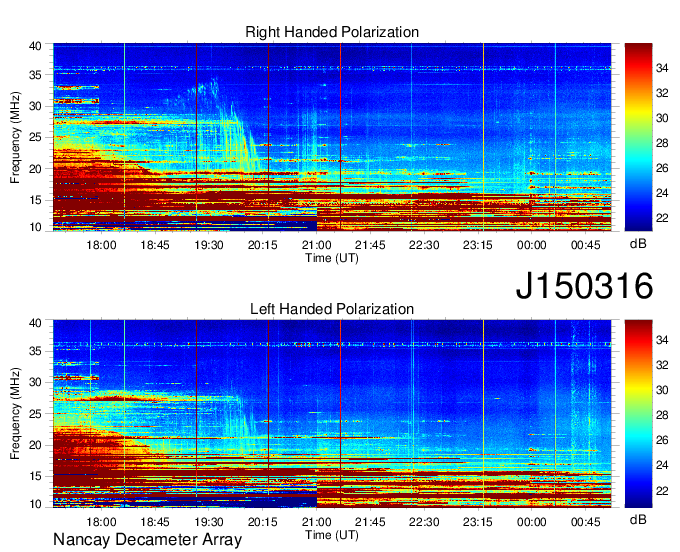Click the Nancay Decameter Array caption
Screen dimensions: 680x552
[x=147, y=539]
